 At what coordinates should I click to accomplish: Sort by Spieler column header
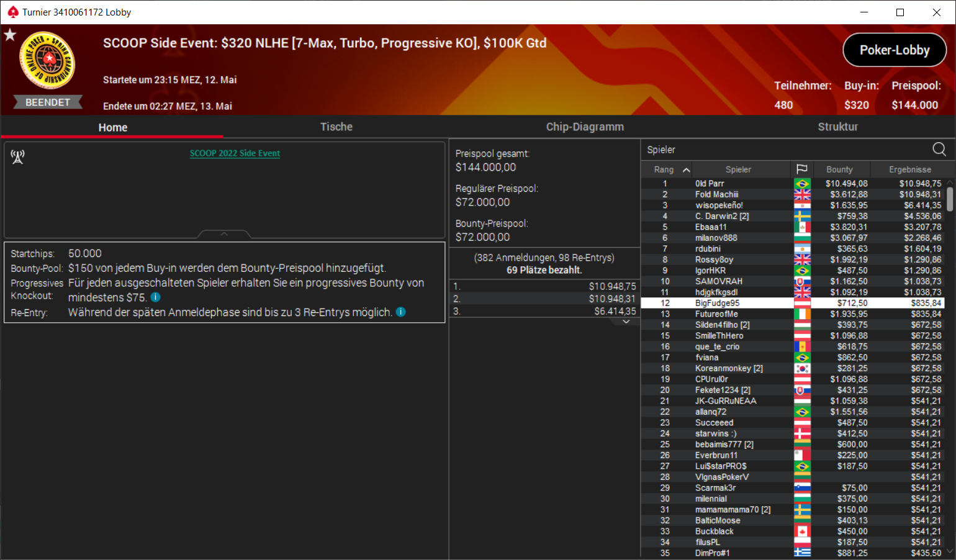click(738, 169)
